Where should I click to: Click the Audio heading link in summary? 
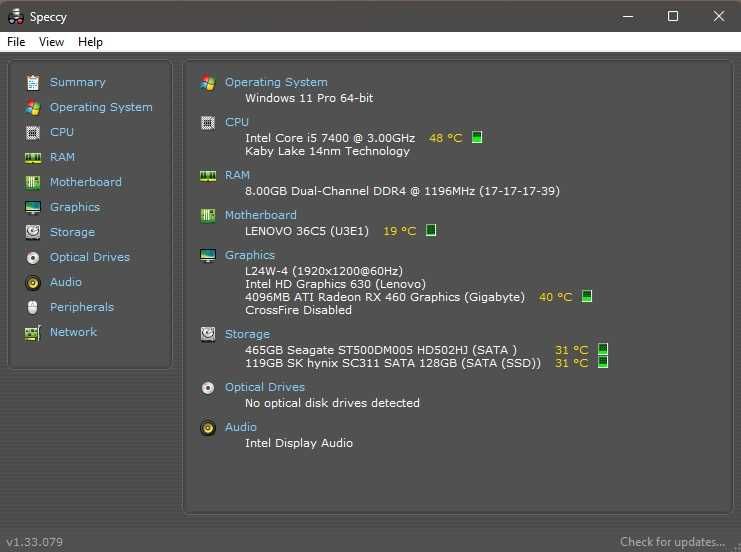(241, 427)
